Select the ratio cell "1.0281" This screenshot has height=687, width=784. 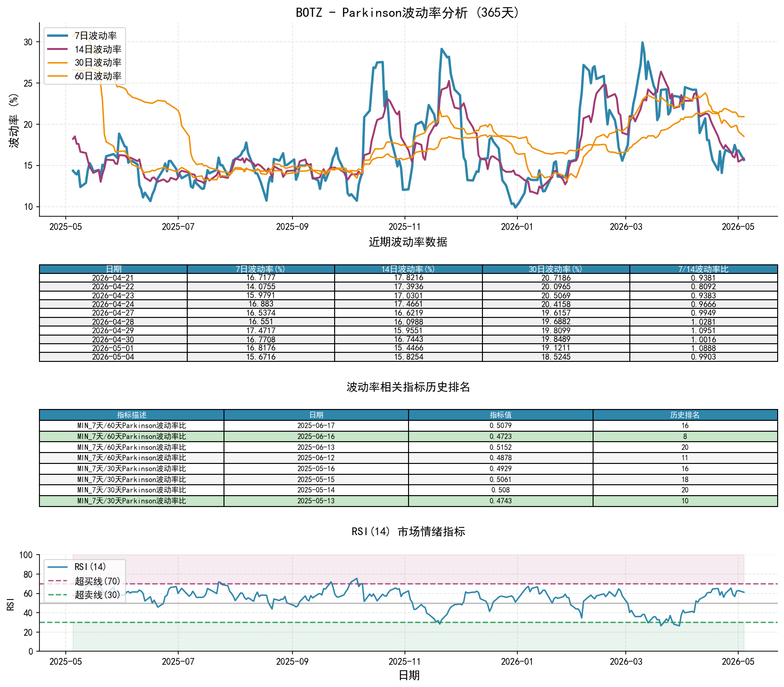(703, 322)
